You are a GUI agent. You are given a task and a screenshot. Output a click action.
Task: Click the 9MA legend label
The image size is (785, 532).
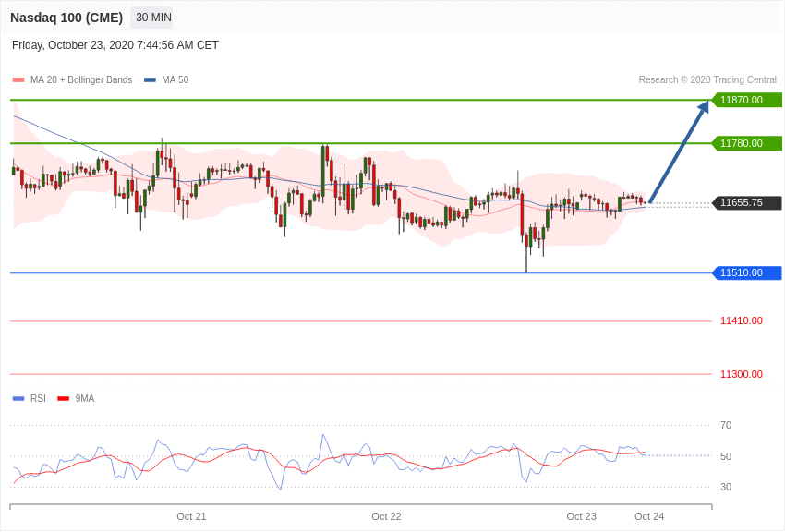(85, 398)
